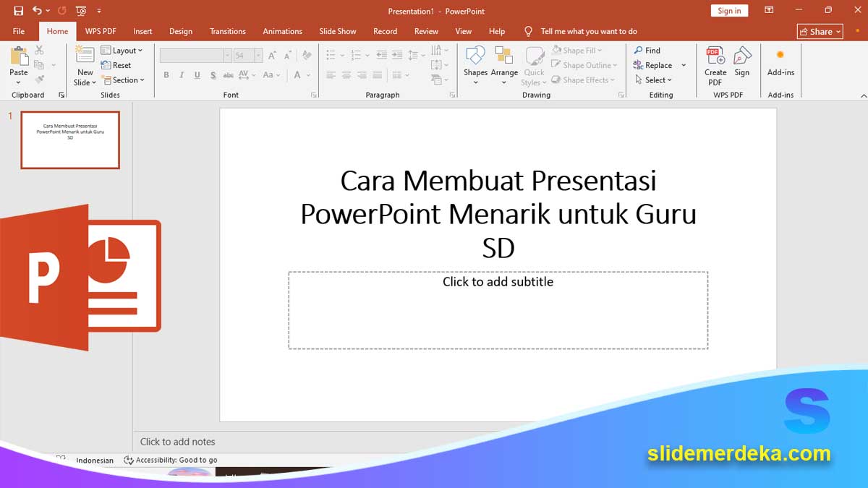Open the Record tab
The width and height of the screenshot is (868, 488).
[385, 31]
